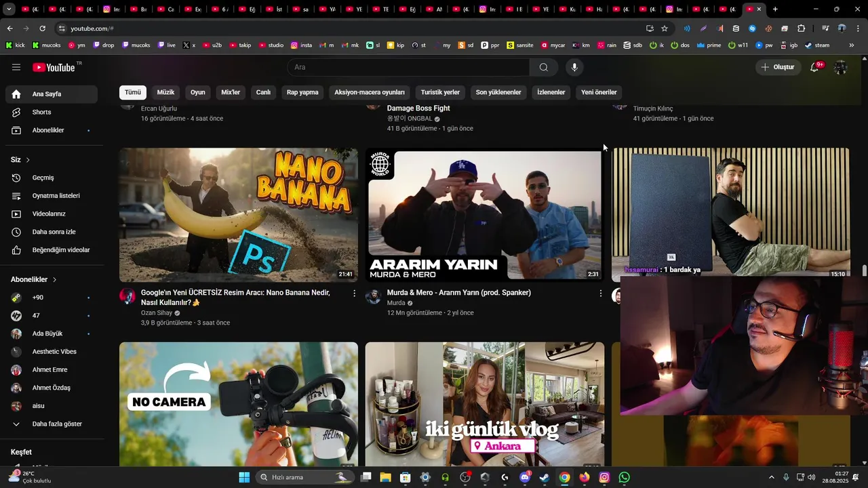Reload the page

(x=42, y=28)
